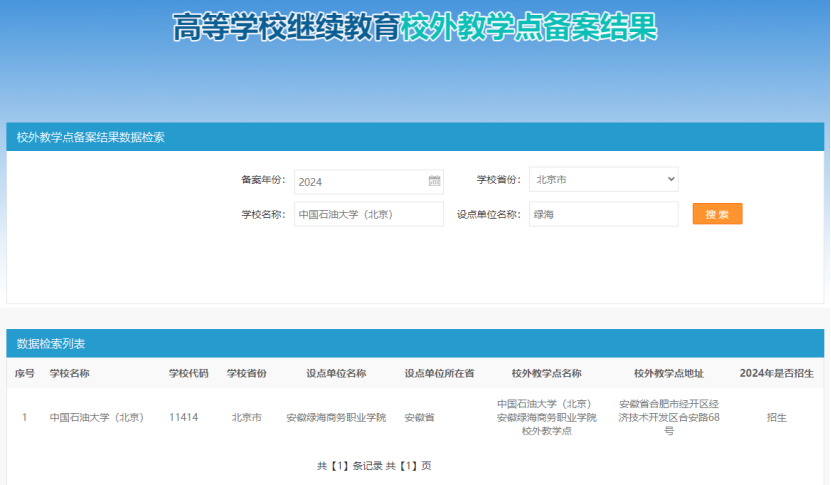Expand the 学校省份 dropdown showing 北京市
Screen dimensions: 831x485
(x=603, y=180)
